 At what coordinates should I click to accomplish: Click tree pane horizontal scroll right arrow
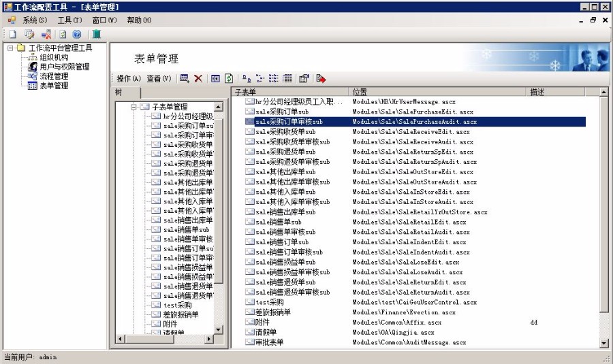(210, 339)
